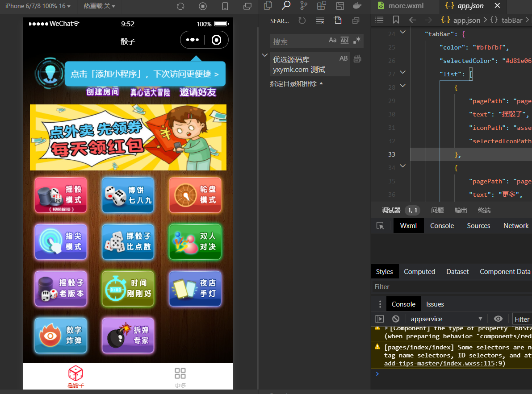Click the element inspector picker icon
The height and width of the screenshot is (394, 532).
pos(380,226)
